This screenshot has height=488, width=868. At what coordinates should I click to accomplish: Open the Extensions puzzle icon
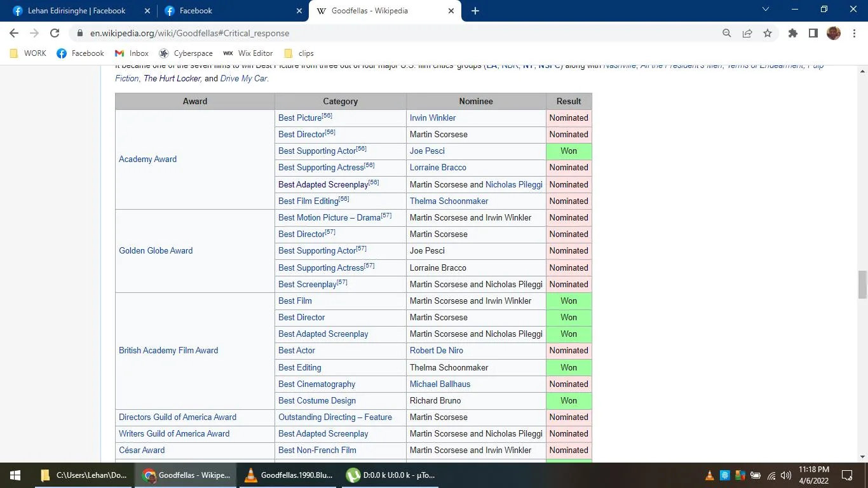click(x=793, y=33)
